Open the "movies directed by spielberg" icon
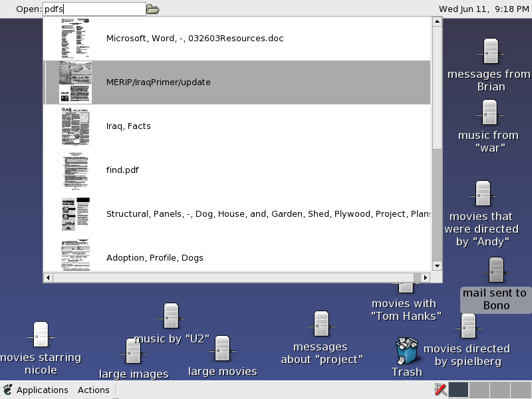The width and height of the screenshot is (532, 399). pos(468,327)
